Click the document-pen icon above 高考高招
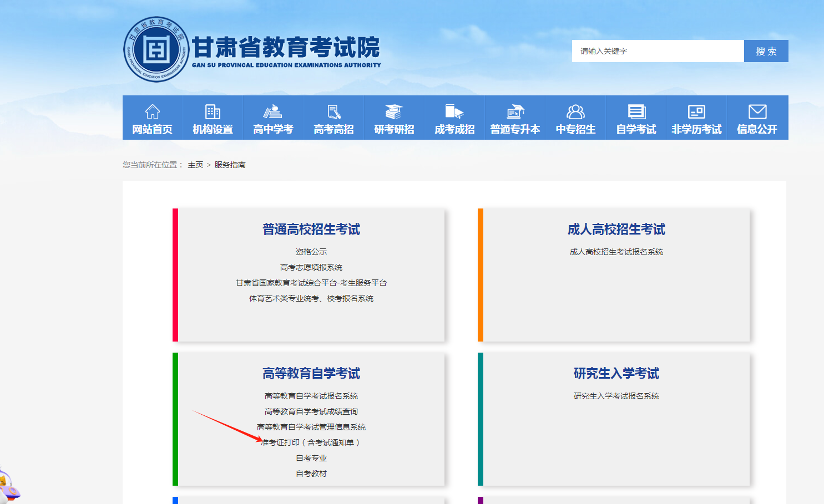 click(333, 111)
